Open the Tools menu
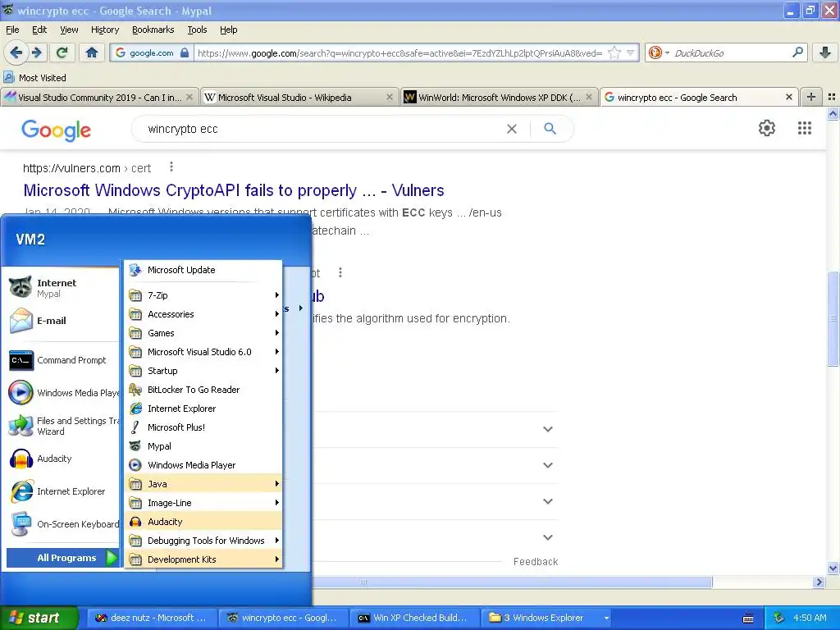 coord(197,30)
